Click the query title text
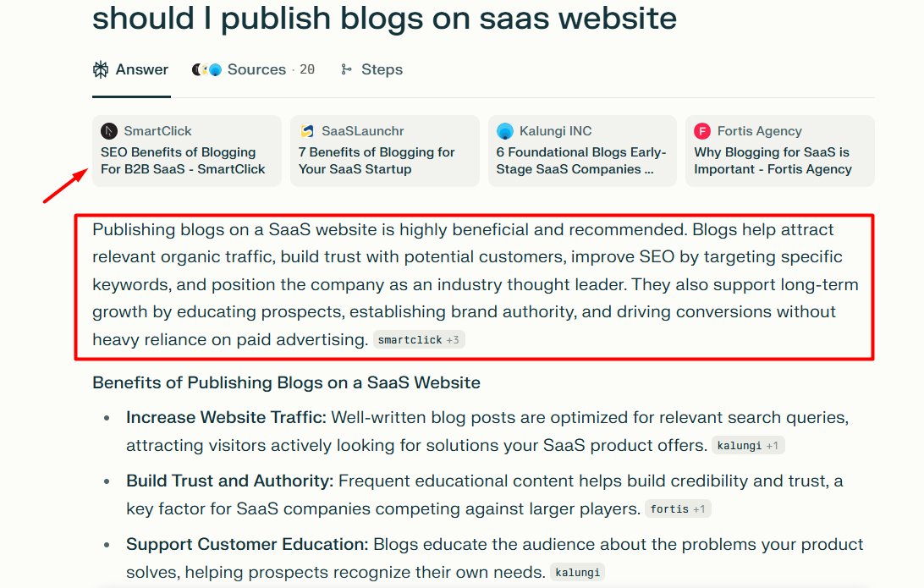The image size is (924, 588). coord(384,19)
